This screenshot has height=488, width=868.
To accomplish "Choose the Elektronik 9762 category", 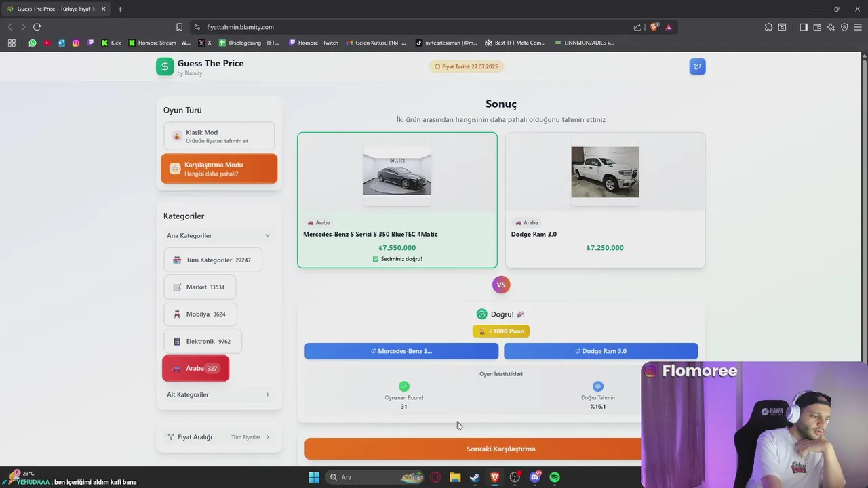I will tap(203, 341).
